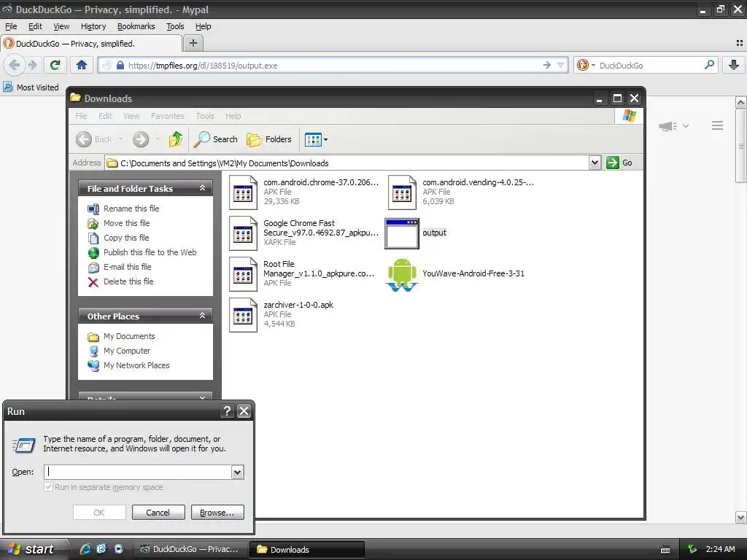Open My Documents under Other Places
This screenshot has width=747, height=560.
pos(129,336)
